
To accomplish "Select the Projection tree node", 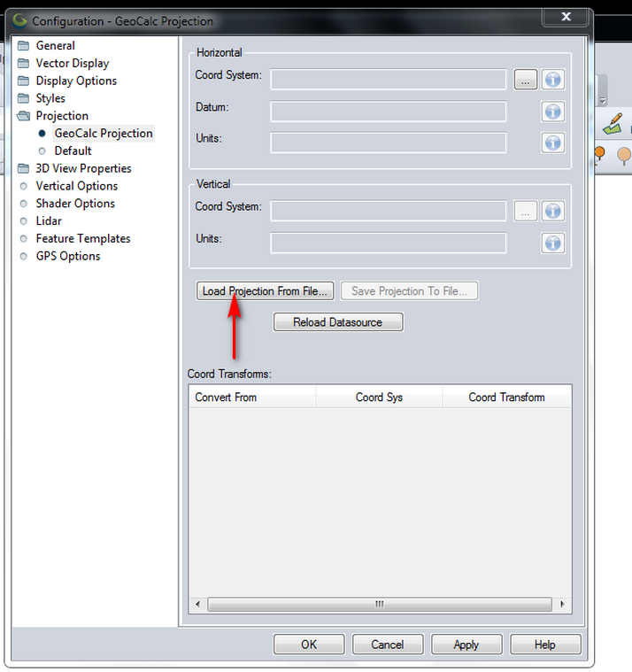I will pyautogui.click(x=62, y=116).
